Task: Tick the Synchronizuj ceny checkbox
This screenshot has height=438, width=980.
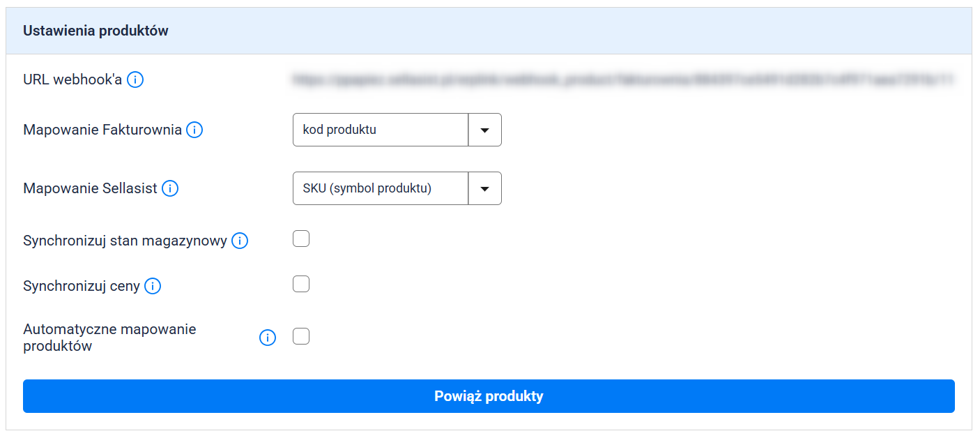Action: pos(301,284)
